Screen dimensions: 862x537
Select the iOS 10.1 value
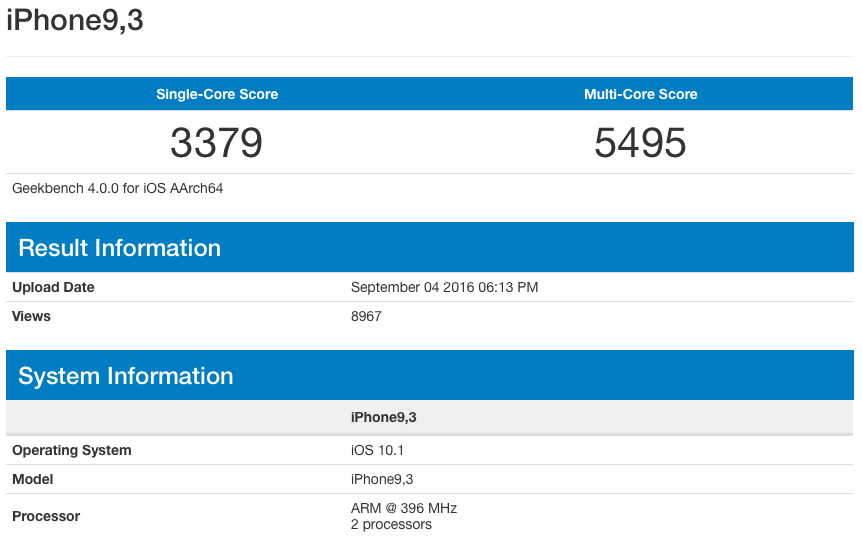(x=377, y=450)
